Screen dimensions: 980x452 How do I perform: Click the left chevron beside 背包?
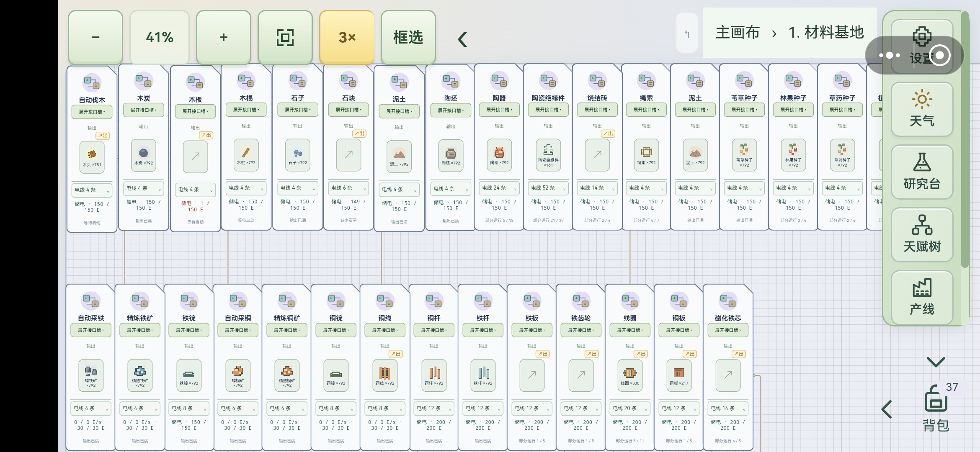point(887,409)
